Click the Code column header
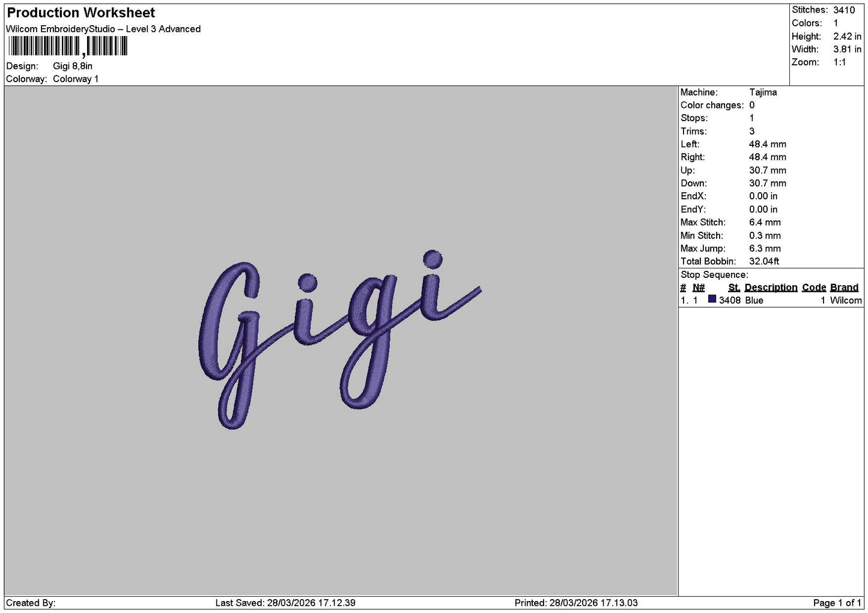This screenshot has height=613, width=868. [x=814, y=288]
